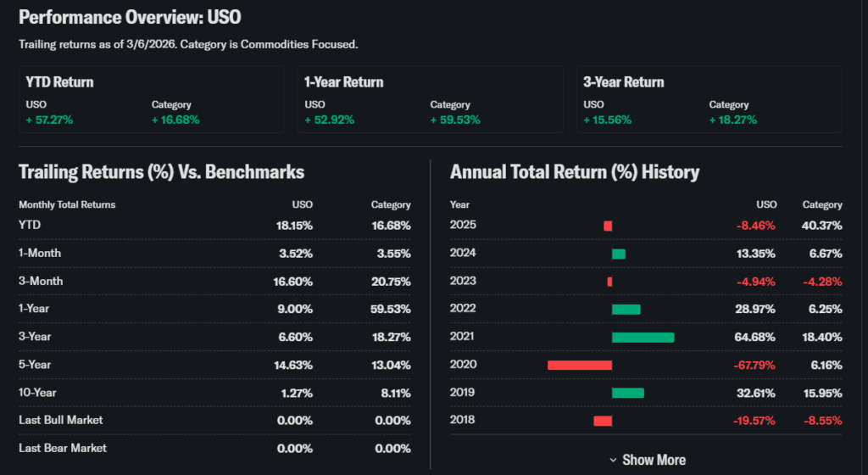
Task: Click the 2024 green return bar
Action: point(618,254)
